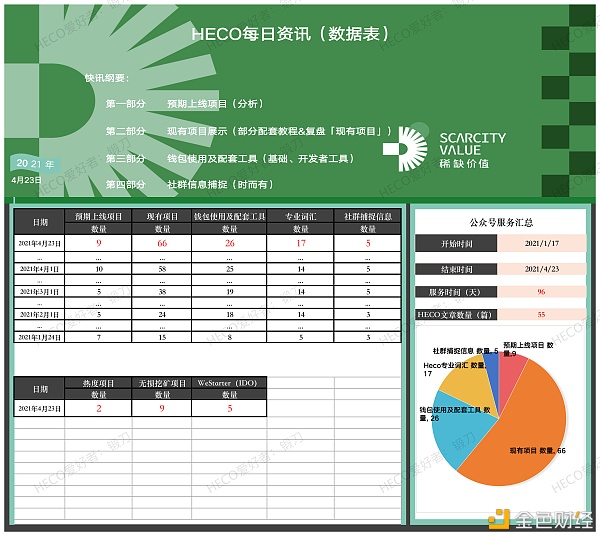
Task: Select value 38 in the 2021年3月1日 row
Action: coord(162,292)
